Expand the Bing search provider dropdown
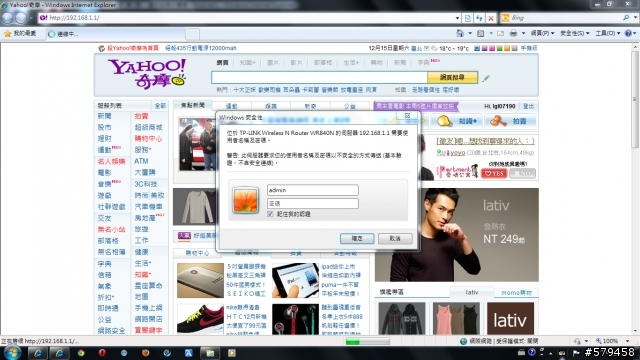Viewport: 640px width, 360px height. (x=635, y=18)
